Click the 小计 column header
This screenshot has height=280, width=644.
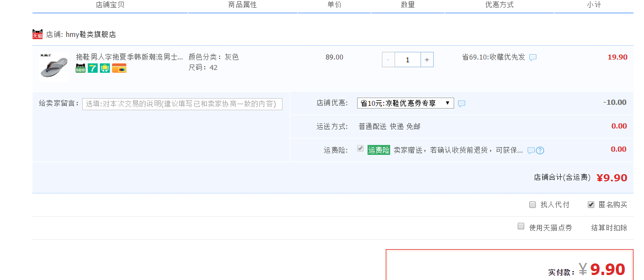(x=594, y=5)
